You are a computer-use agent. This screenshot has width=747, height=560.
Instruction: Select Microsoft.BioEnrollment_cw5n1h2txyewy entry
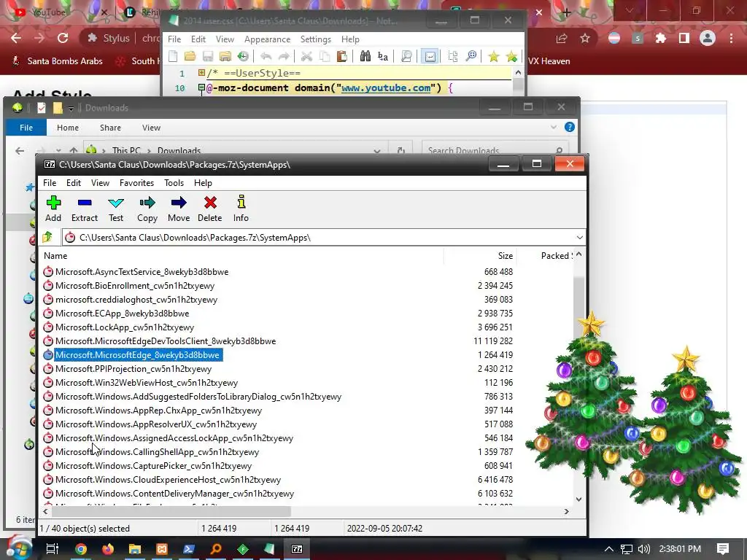tap(135, 286)
